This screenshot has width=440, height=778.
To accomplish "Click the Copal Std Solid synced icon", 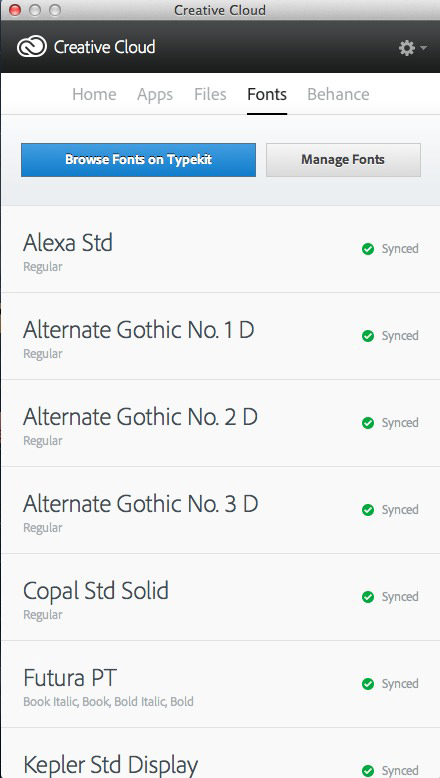I will [x=368, y=596].
